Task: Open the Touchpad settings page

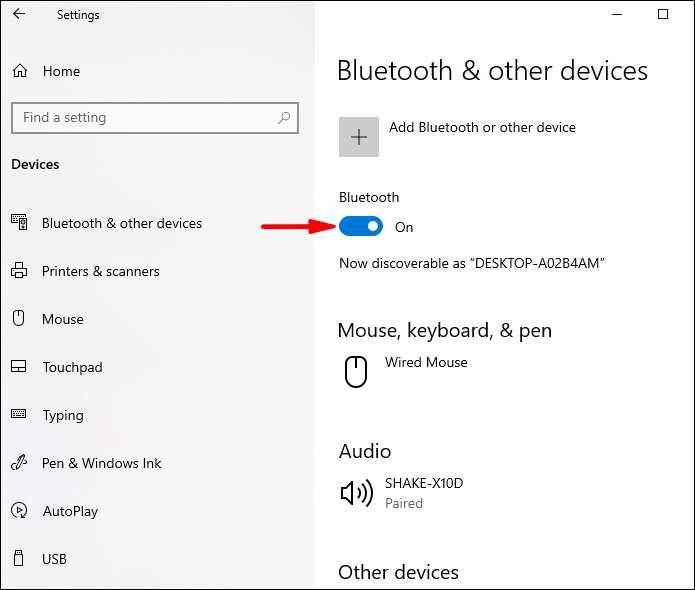Action: (72, 367)
